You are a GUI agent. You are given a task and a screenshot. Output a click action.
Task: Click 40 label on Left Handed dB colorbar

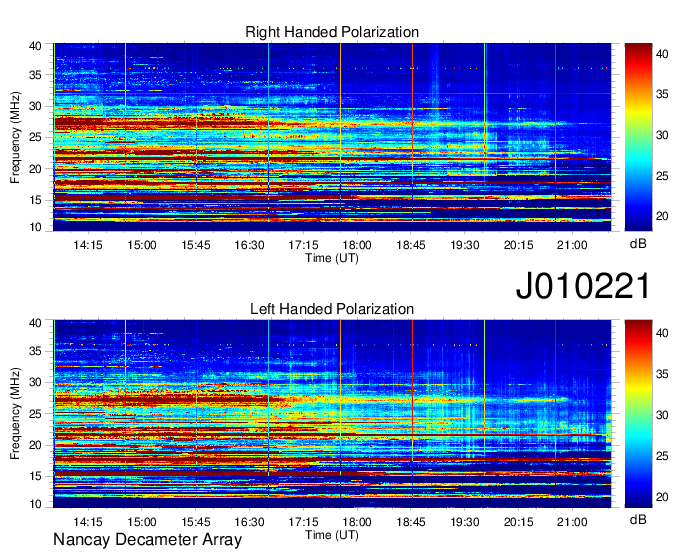(x=662, y=333)
